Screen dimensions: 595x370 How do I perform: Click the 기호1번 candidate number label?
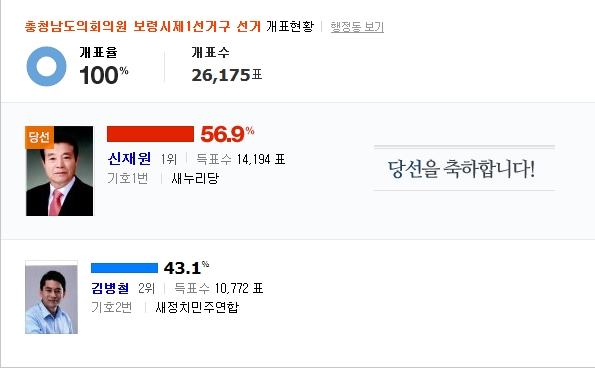click(x=128, y=178)
